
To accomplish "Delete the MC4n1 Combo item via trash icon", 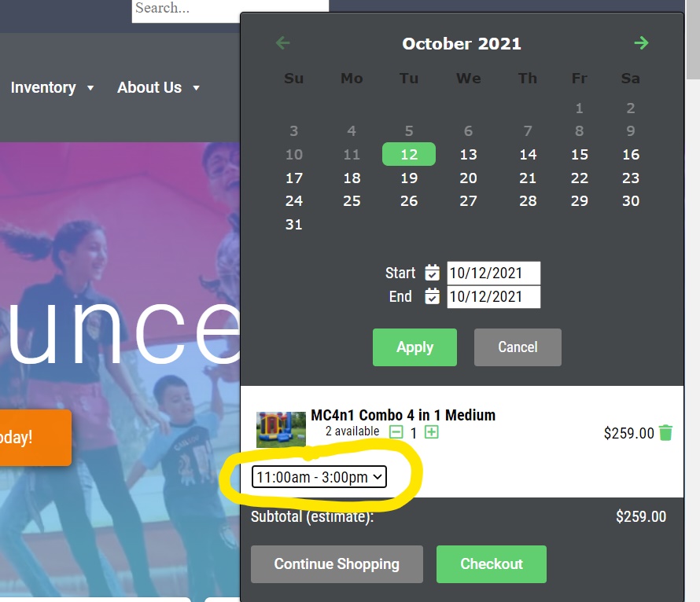I will (x=665, y=433).
